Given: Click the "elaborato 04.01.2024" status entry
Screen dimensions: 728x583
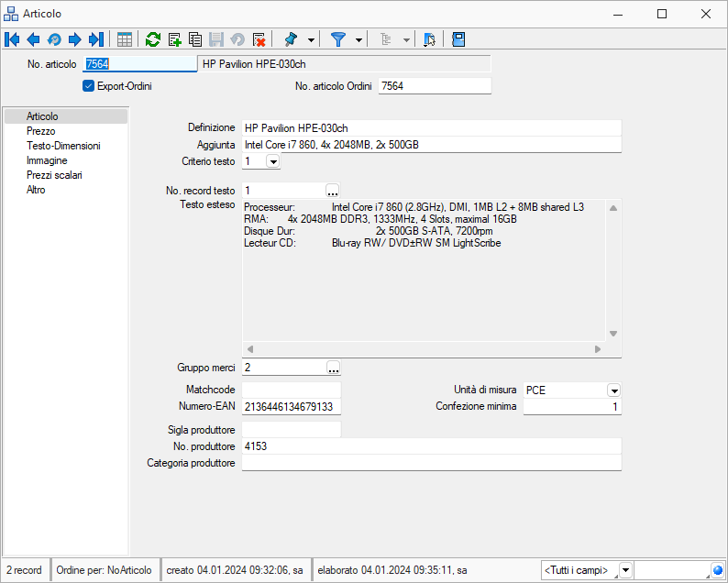Looking at the screenshot, I should (392, 570).
